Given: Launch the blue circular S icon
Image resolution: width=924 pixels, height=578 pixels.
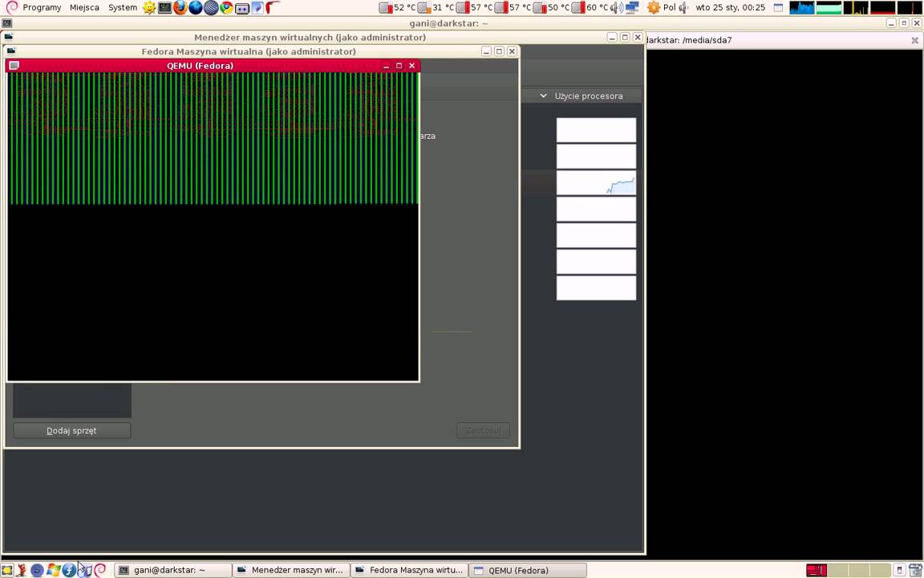Looking at the screenshot, I should click(37, 570).
